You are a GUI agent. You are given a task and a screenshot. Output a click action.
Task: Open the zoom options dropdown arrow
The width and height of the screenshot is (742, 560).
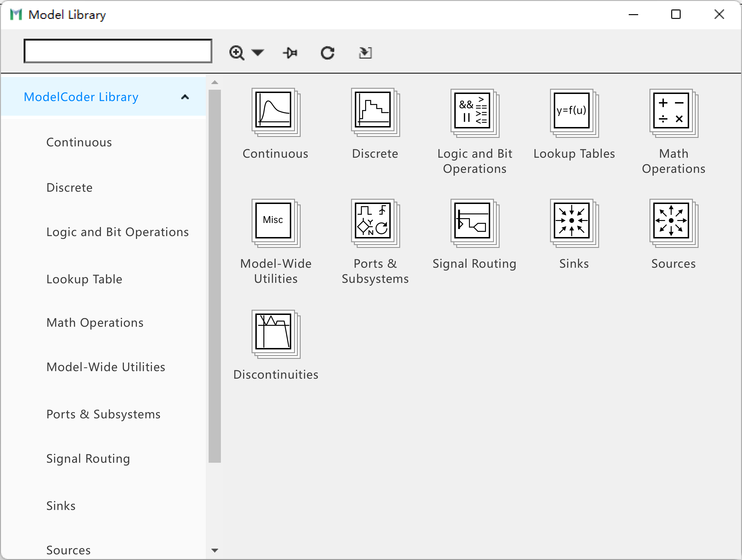pos(258,53)
